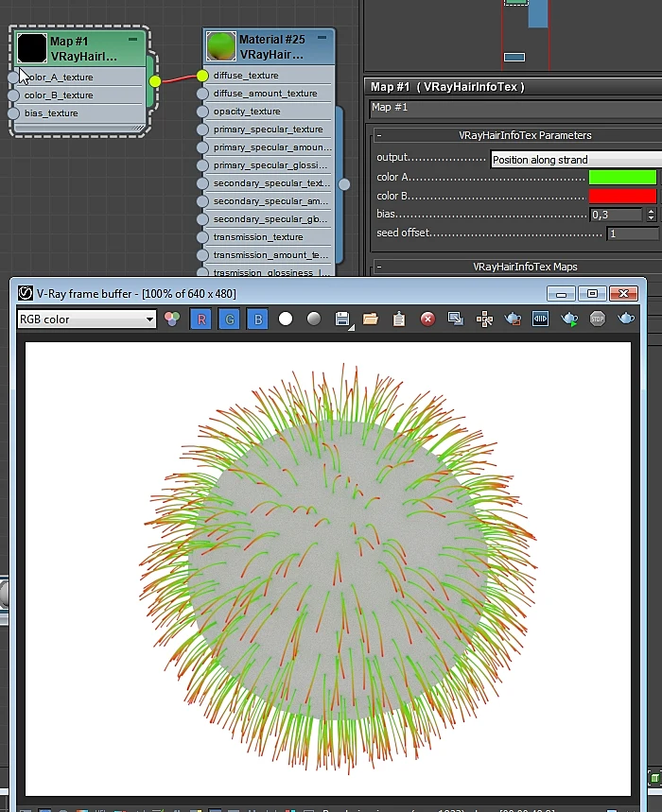Click the switch to RGB channels icon
Screen dimensions: 662x812
click(x=172, y=319)
